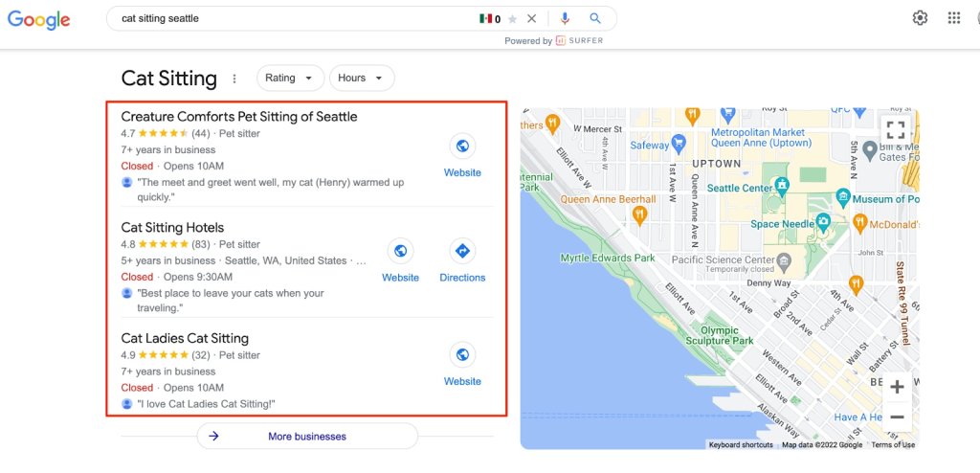Get directions to Cat Sitting Hotels icon
Viewport: 980px width, 473px height.
click(x=462, y=251)
